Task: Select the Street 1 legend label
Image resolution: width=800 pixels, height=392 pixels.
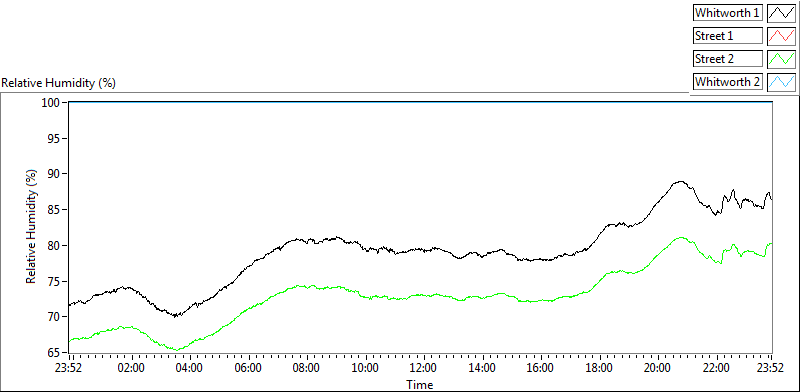Action: [727, 36]
